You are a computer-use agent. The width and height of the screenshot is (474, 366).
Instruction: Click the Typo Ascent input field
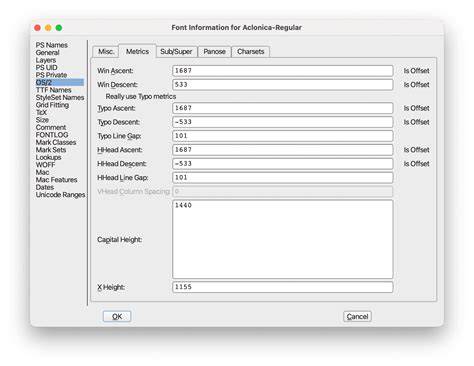point(283,108)
